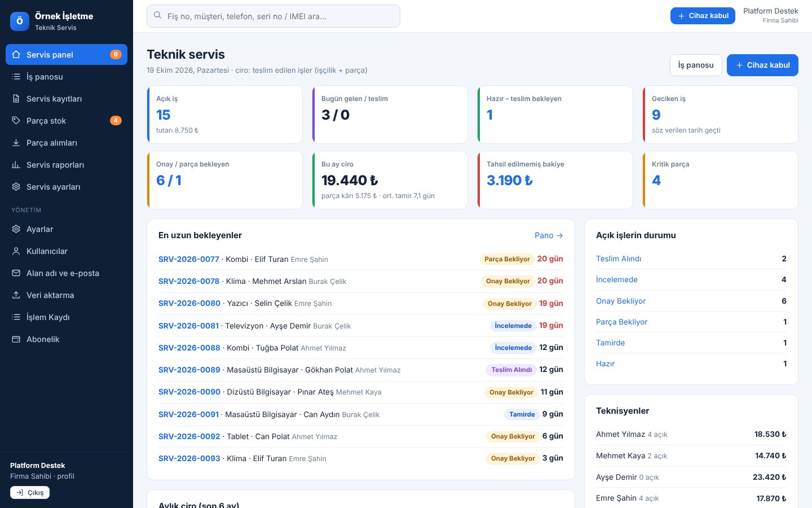
Task: Click the İş panosu button near the page title
Action: click(696, 65)
